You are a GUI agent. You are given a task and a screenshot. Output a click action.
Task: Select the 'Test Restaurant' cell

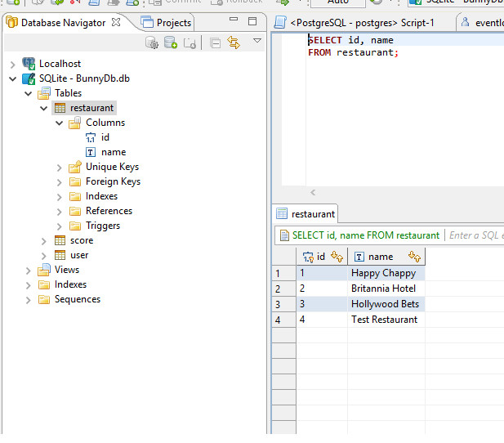tap(386, 320)
